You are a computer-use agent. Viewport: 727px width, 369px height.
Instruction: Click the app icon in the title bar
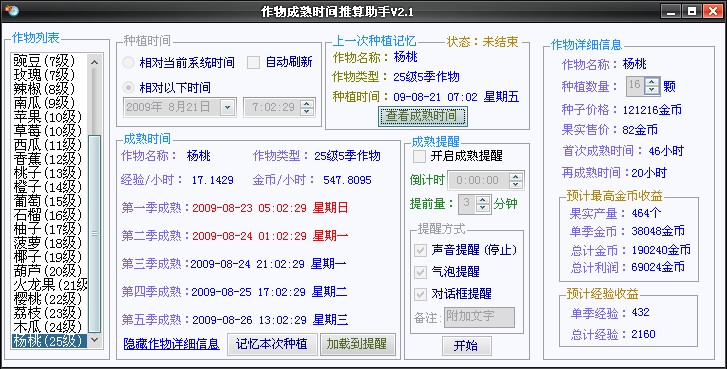(x=12, y=11)
